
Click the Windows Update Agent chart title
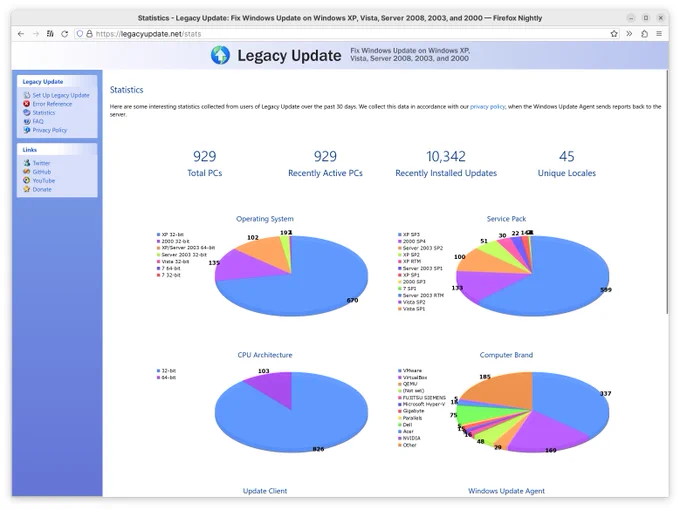click(506, 491)
